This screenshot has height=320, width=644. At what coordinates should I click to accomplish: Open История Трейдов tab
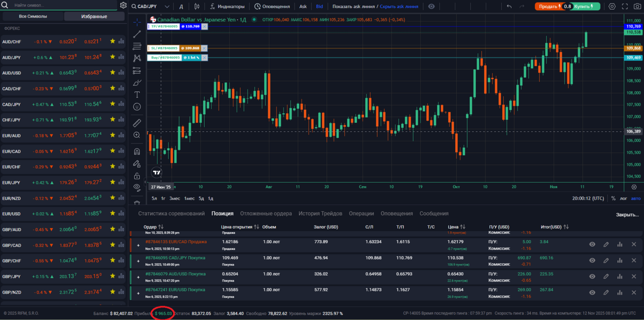(x=321, y=214)
